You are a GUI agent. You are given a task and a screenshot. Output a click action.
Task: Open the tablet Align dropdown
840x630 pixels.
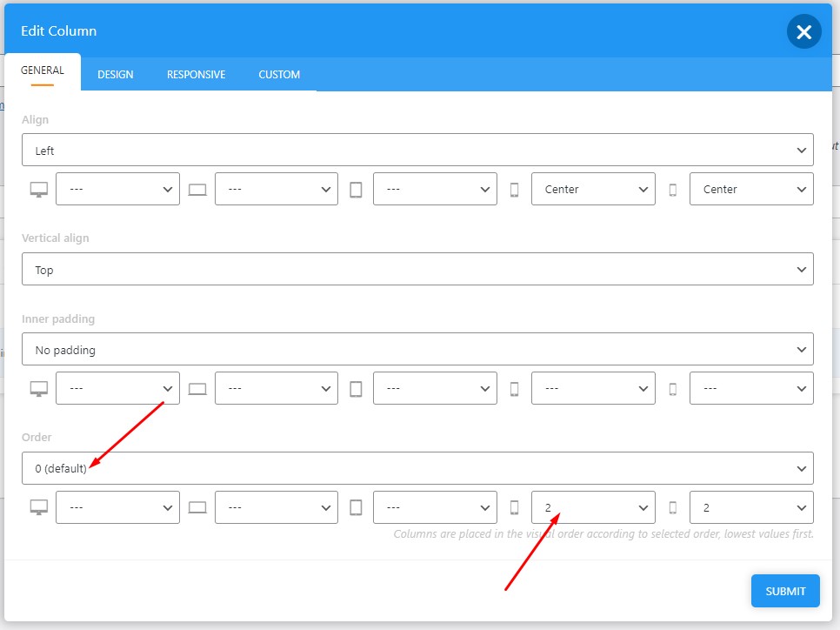(x=435, y=189)
